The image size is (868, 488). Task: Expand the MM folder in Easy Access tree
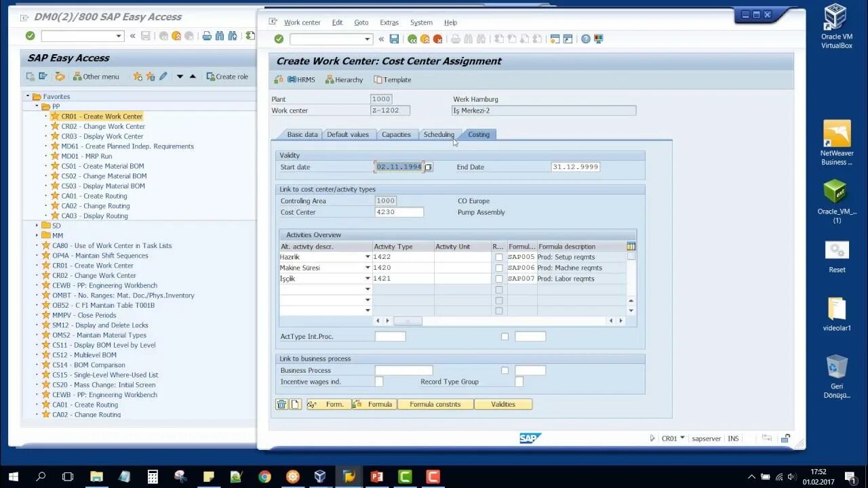click(37, 235)
